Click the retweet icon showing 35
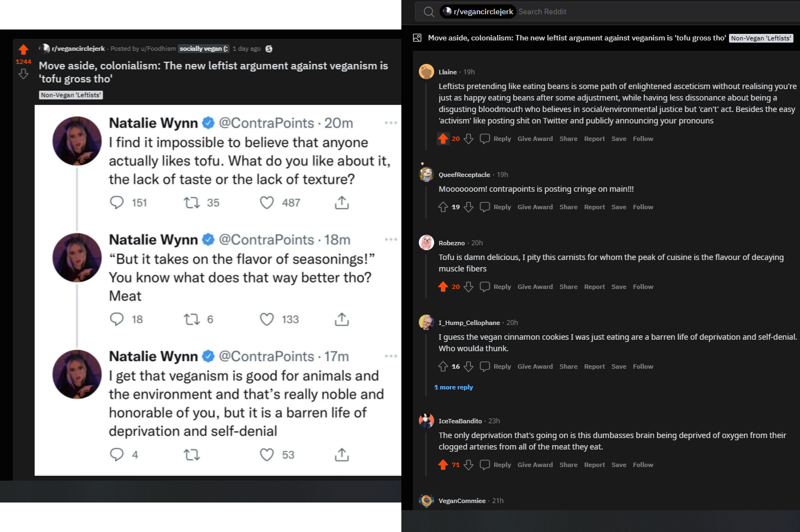This screenshot has height=532, width=800. click(192, 203)
